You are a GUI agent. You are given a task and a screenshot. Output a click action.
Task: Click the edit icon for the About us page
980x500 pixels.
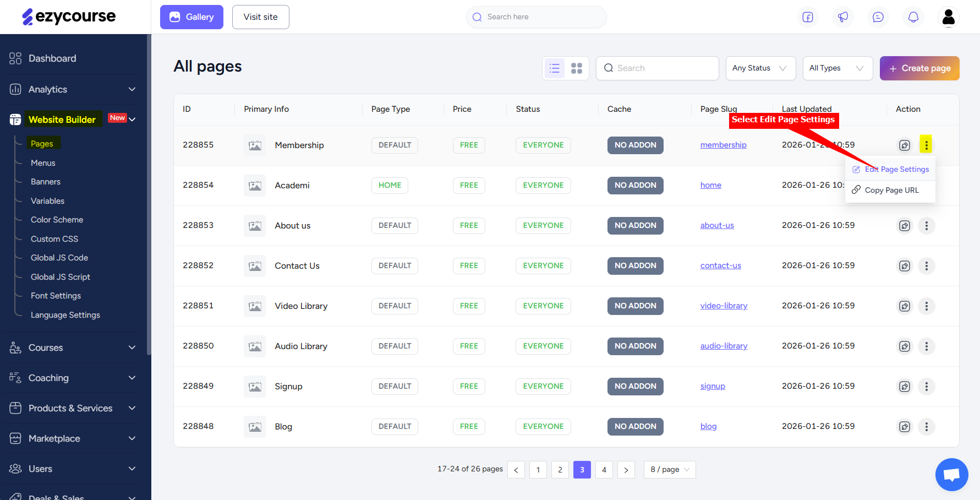click(x=904, y=226)
